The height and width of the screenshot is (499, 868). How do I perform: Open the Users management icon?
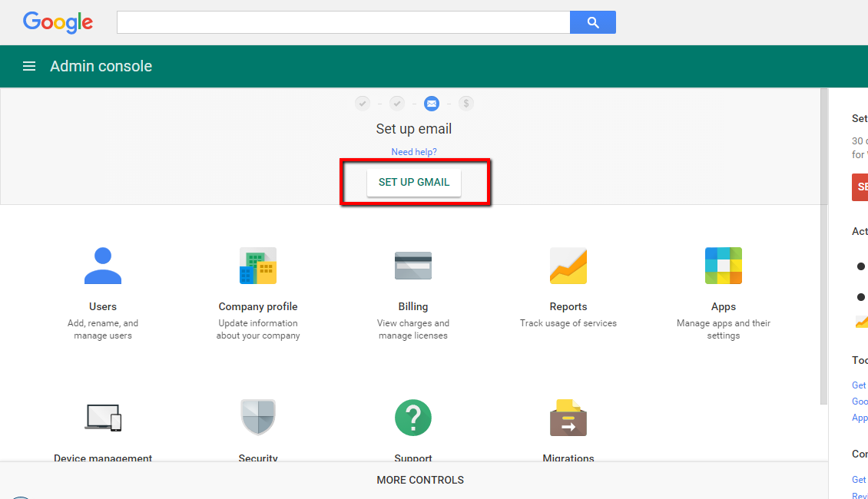coord(103,265)
